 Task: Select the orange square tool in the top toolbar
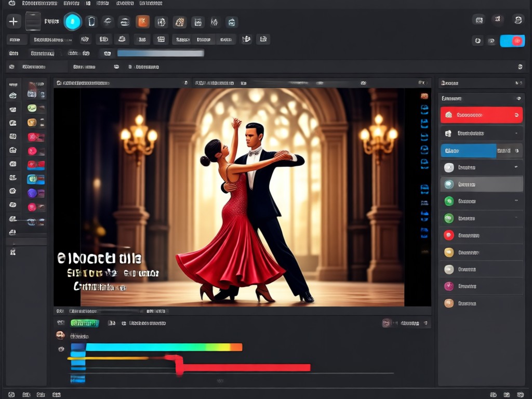pos(143,22)
